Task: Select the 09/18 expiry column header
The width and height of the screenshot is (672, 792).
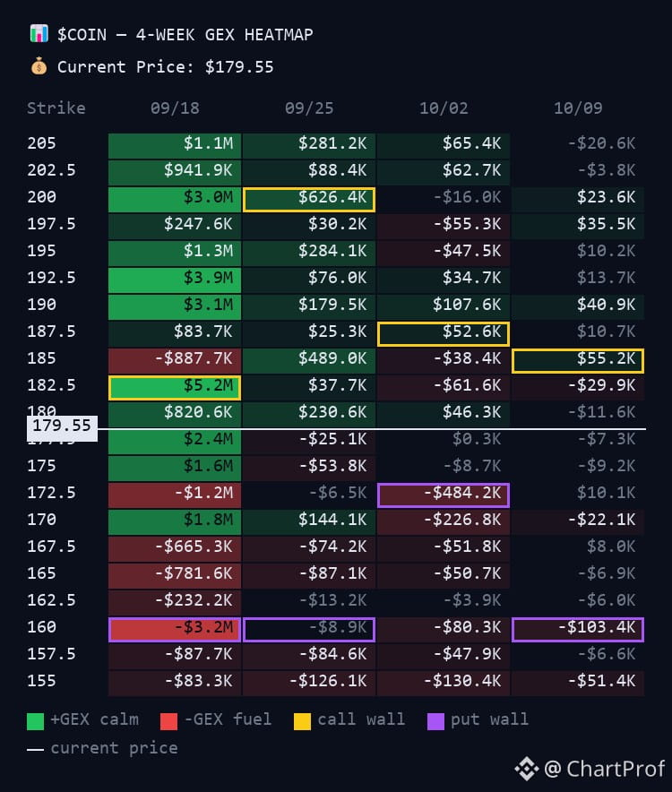Action: click(175, 108)
